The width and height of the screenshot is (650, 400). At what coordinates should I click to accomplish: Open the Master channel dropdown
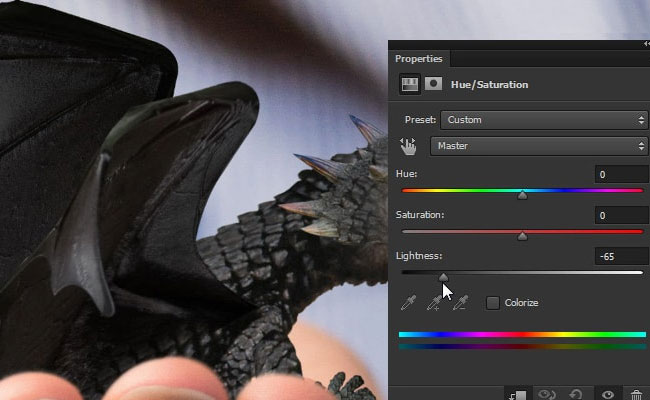click(539, 146)
